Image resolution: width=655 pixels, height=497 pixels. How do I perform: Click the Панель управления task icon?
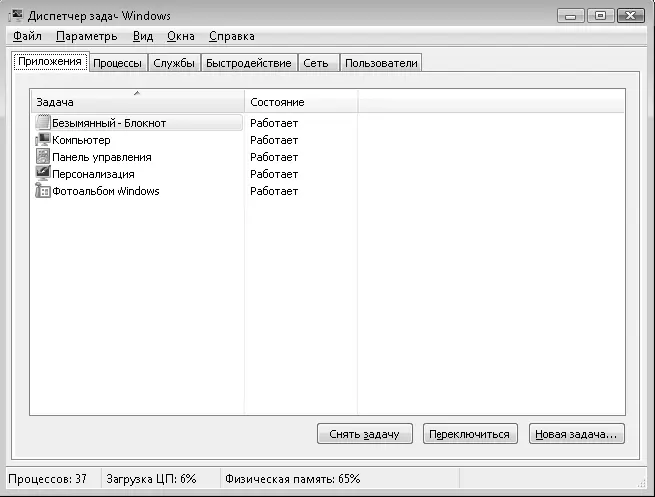[43, 157]
